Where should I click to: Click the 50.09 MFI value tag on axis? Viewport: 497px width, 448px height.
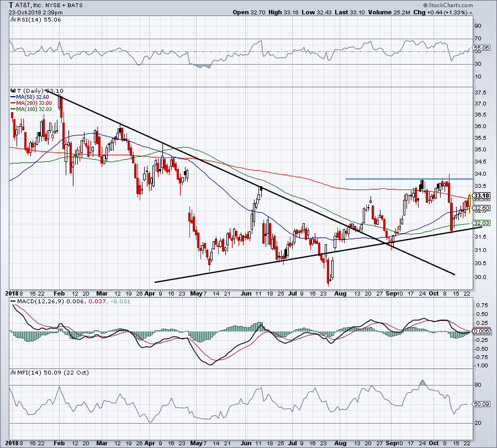click(482, 404)
